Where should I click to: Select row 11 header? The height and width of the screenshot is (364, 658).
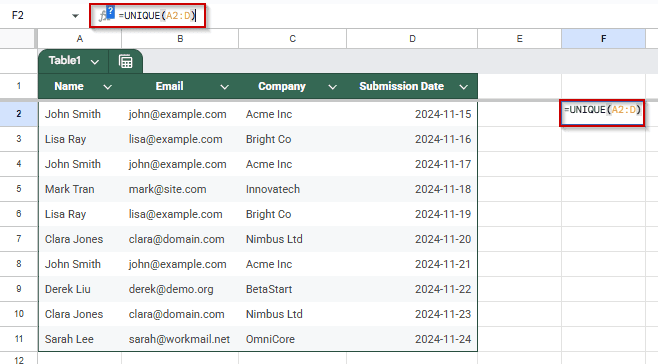18,339
